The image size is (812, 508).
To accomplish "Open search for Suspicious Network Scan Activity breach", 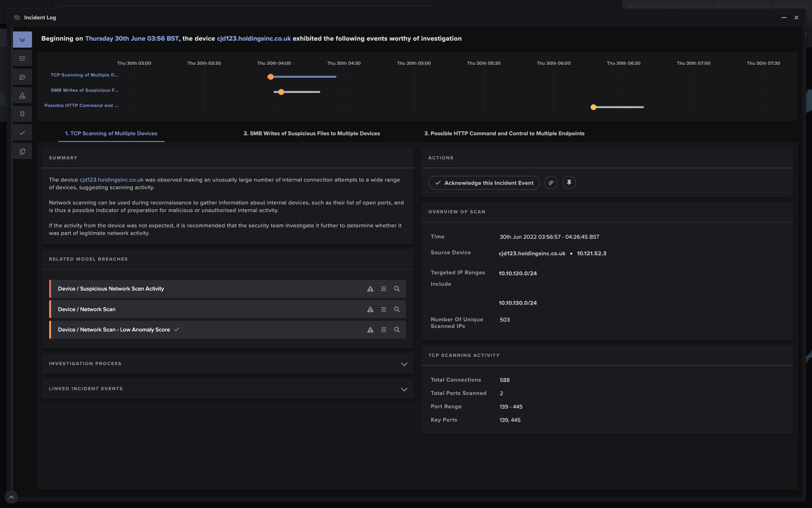I will [x=397, y=289].
